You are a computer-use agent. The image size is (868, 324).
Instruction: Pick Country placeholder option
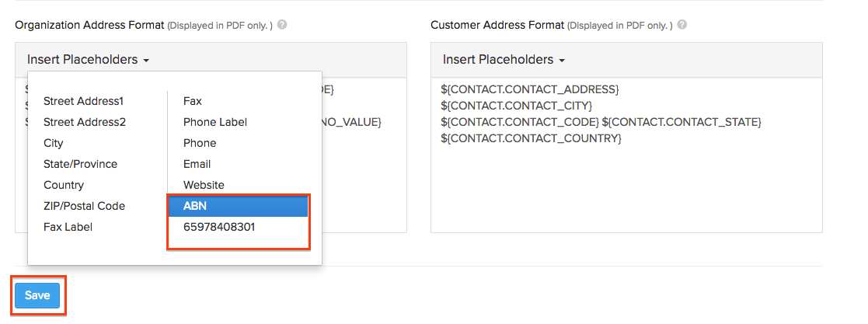coord(64,185)
